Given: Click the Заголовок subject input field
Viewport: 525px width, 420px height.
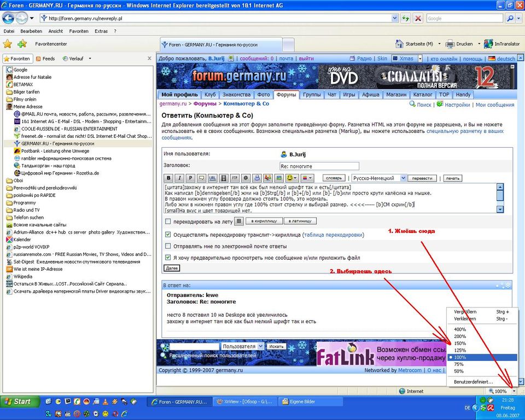Looking at the screenshot, I should point(319,166).
